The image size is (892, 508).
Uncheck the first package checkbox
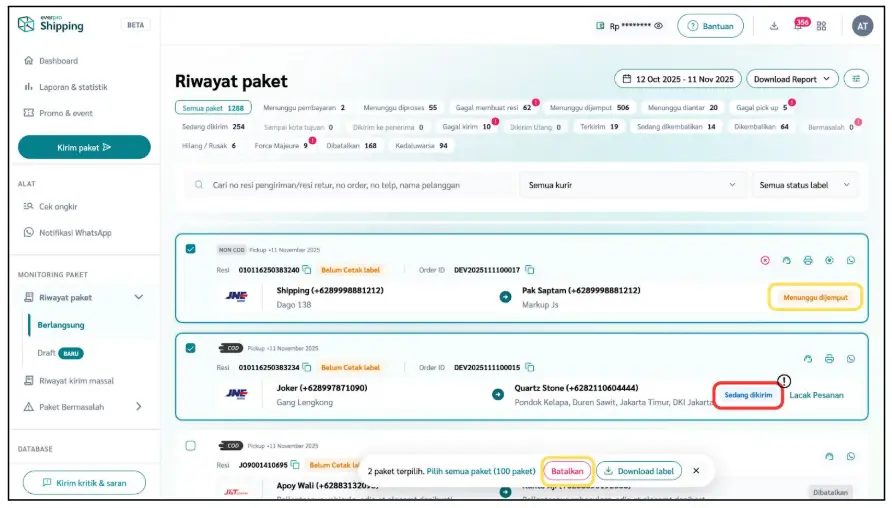(191, 249)
